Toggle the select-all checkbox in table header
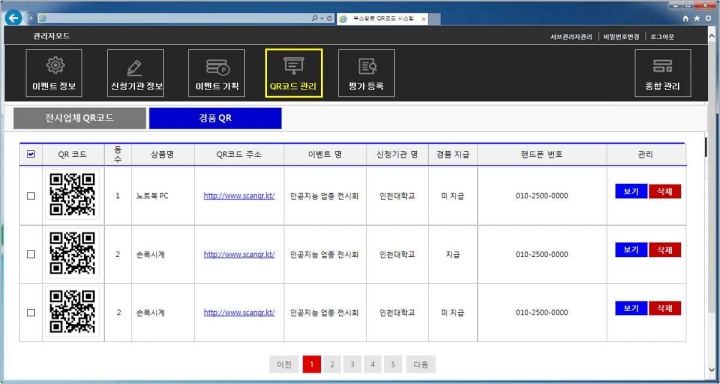The width and height of the screenshot is (720, 384). (31, 154)
